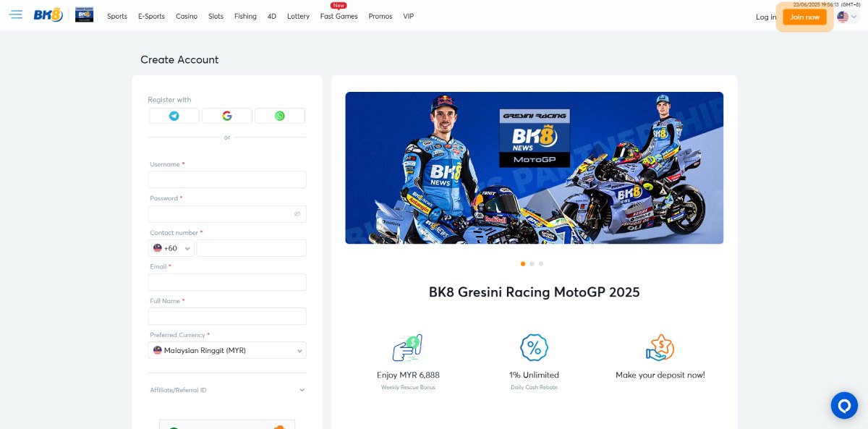This screenshot has height=429, width=868.
Task: Open the live chat support icon
Action: click(843, 405)
